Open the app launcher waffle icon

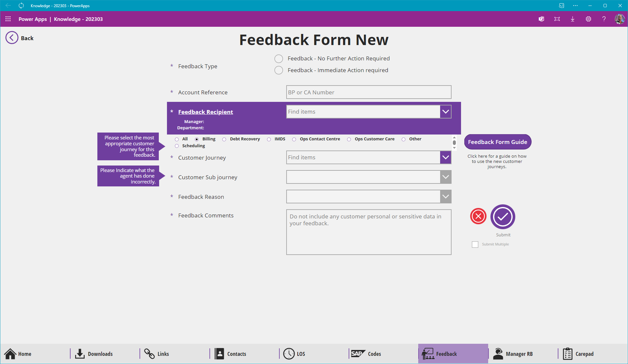coord(8,19)
